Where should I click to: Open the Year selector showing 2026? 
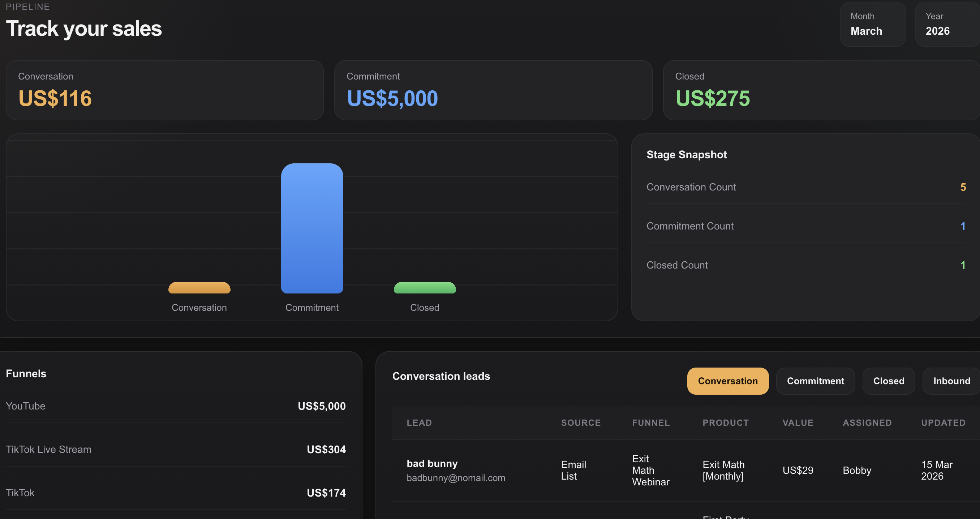(946, 24)
